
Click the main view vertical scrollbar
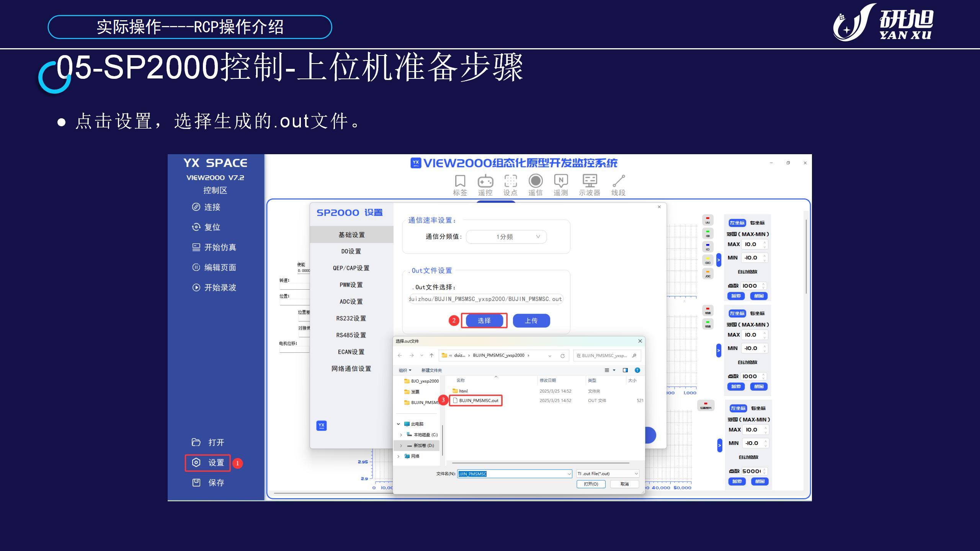[806, 256]
